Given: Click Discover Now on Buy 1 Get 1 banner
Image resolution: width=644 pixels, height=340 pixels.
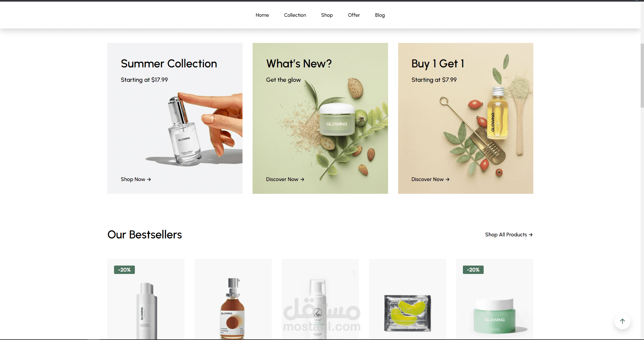Looking at the screenshot, I should [x=430, y=179].
